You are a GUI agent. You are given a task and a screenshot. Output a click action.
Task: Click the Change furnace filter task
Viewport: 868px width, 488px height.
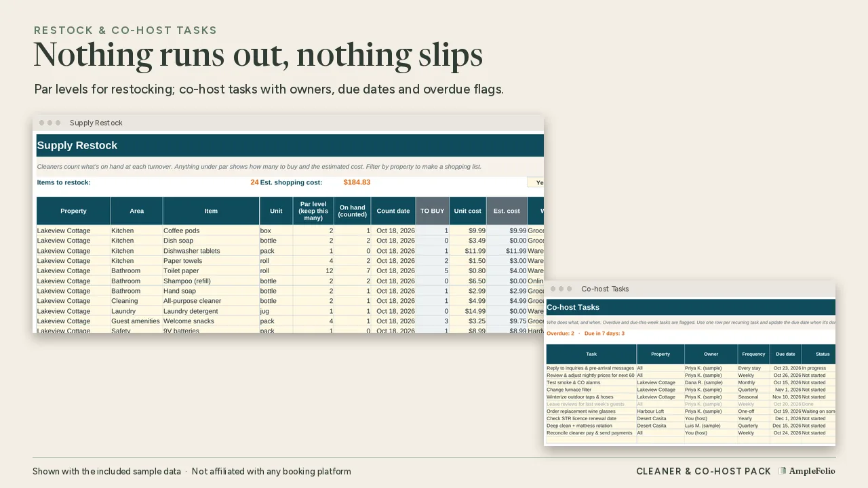point(591,390)
